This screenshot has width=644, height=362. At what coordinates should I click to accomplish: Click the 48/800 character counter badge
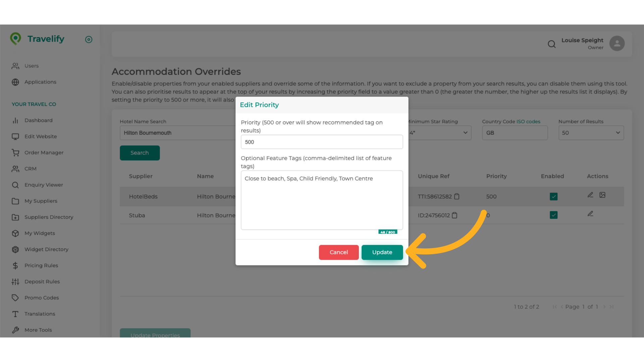tap(388, 232)
